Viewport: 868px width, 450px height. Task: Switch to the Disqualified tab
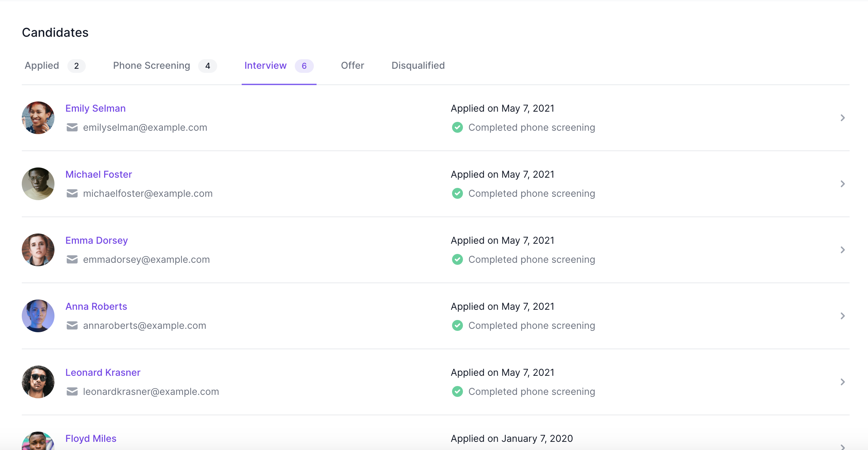click(x=418, y=66)
